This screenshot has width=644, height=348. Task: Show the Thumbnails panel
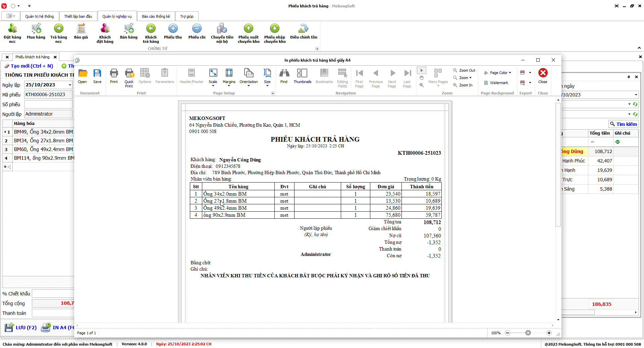pos(302,76)
